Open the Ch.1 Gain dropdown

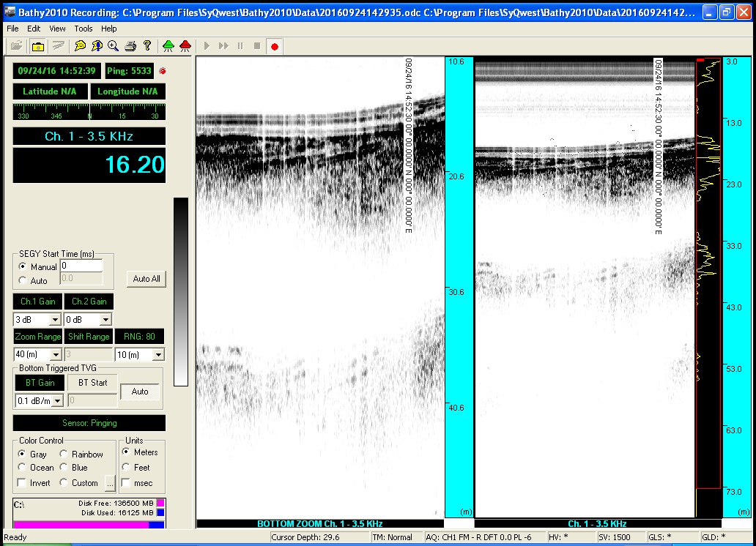tap(55, 320)
